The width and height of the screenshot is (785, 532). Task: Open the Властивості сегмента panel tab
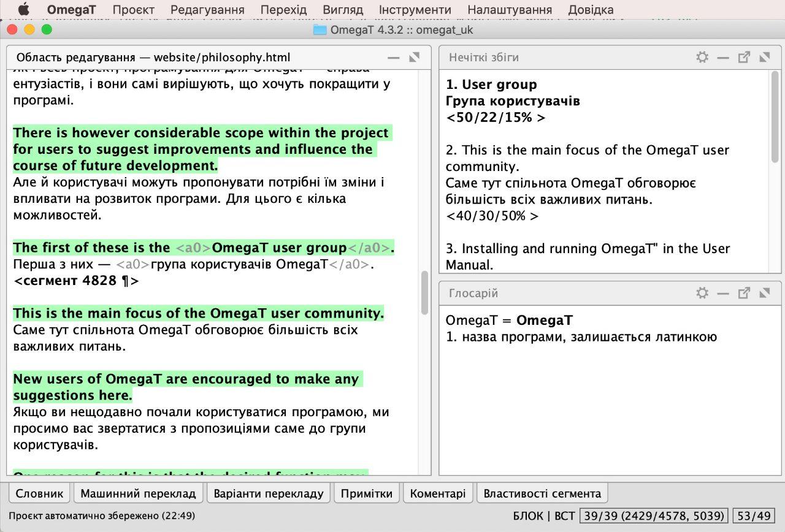(542, 493)
